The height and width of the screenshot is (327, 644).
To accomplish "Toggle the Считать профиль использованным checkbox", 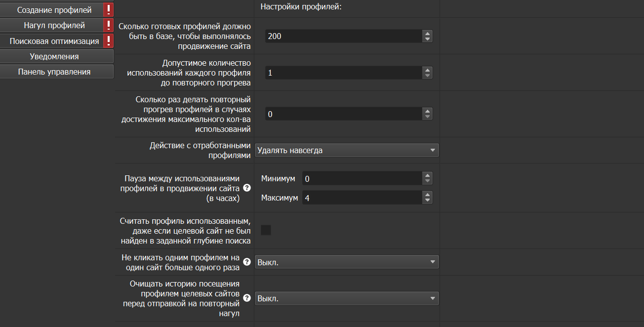I will click(266, 230).
